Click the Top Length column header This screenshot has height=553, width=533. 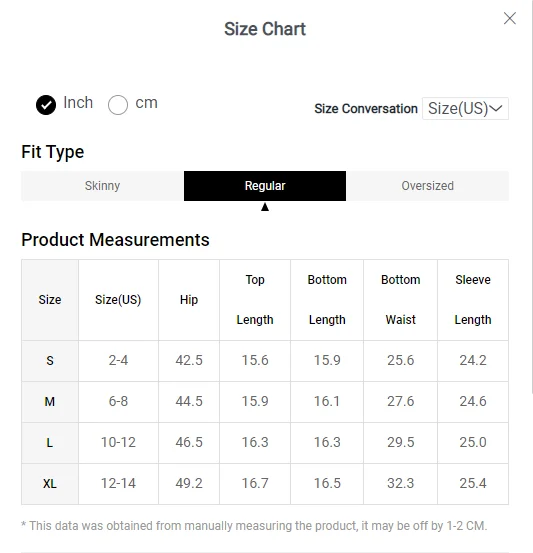pos(255,300)
